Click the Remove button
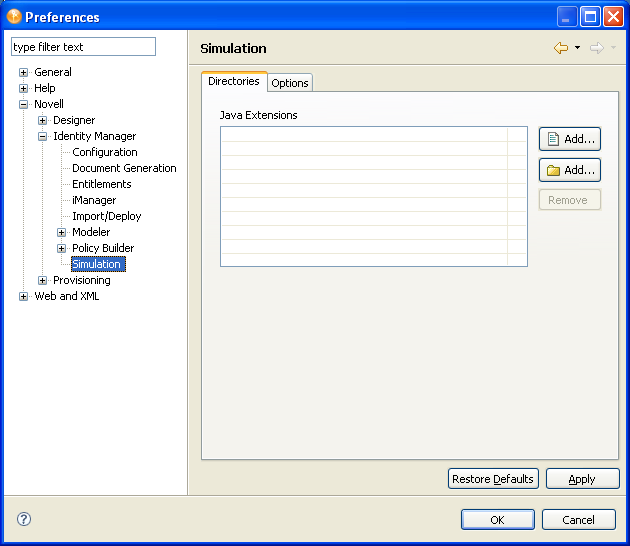 (x=570, y=200)
